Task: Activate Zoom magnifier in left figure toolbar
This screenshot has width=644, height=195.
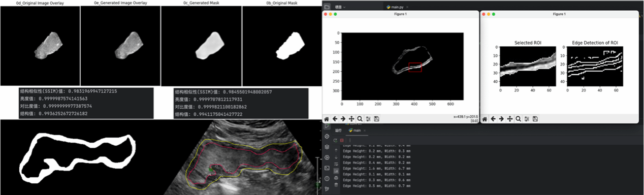Action: point(360,119)
